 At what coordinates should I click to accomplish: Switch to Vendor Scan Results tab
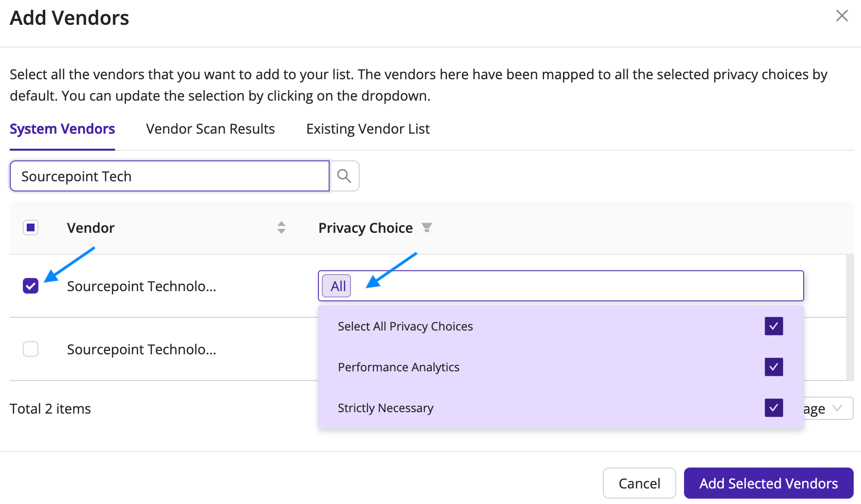click(211, 129)
